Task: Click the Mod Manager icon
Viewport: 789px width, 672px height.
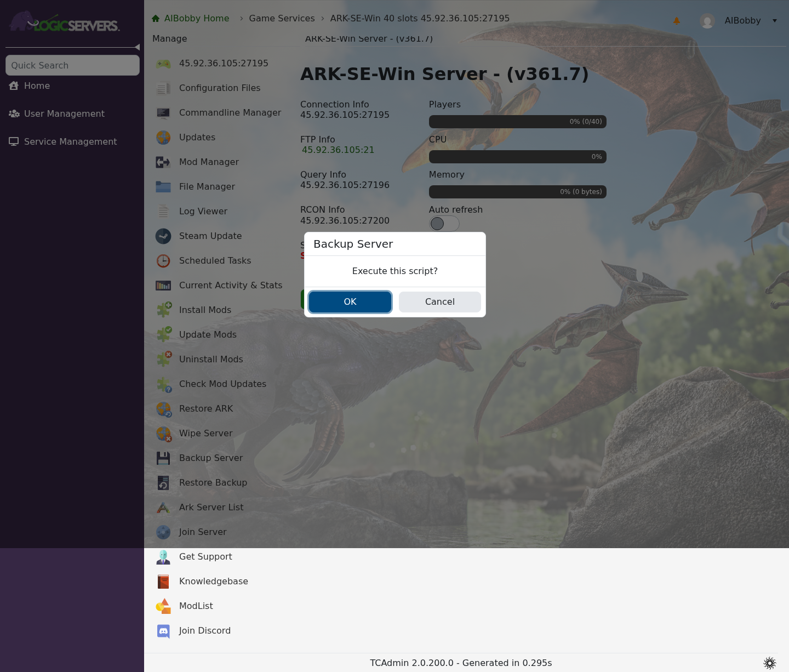Action: pos(163,162)
